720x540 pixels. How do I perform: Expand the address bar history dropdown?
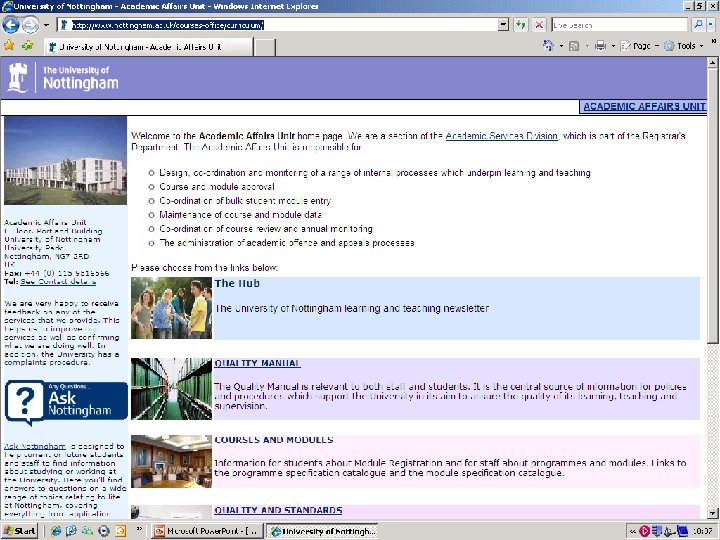click(503, 25)
